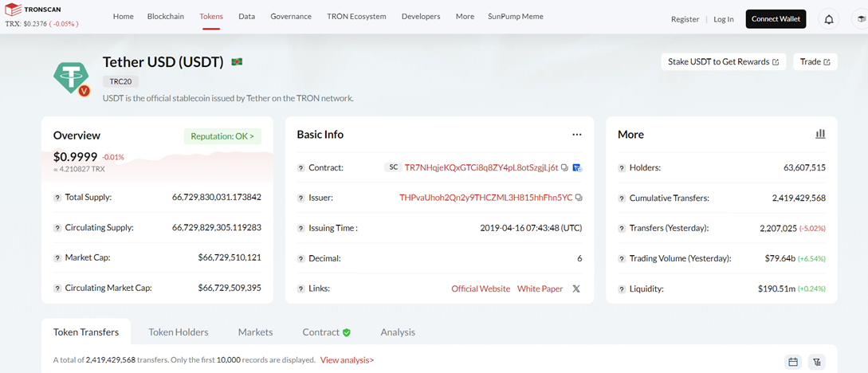Open the Developers menu
Screen dimensions: 868x373
[421, 17]
